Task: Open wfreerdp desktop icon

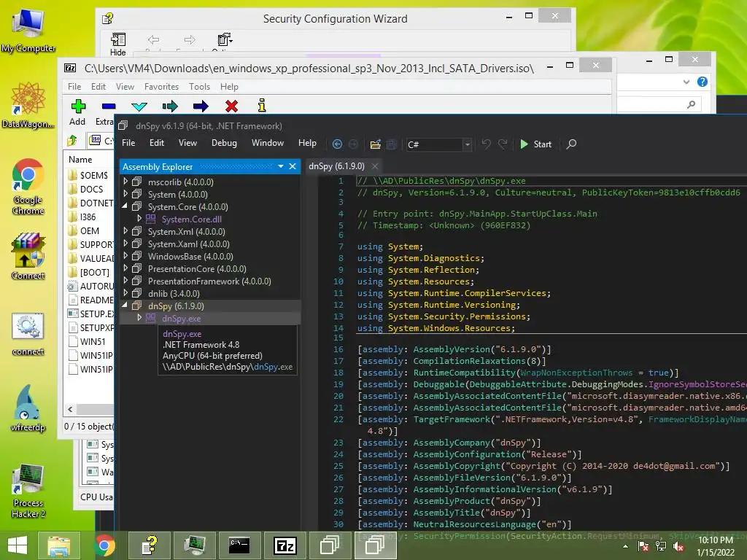Action: click(x=28, y=408)
